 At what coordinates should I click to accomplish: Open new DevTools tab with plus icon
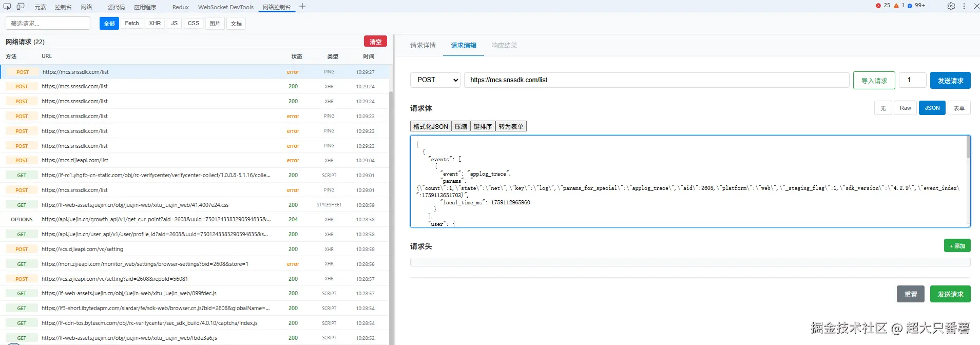point(302,7)
